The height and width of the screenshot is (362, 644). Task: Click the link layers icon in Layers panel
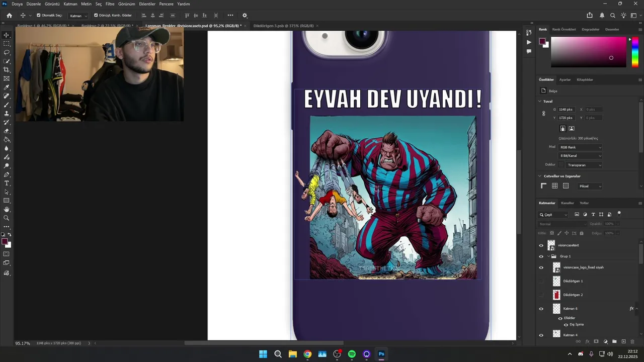(x=578, y=341)
